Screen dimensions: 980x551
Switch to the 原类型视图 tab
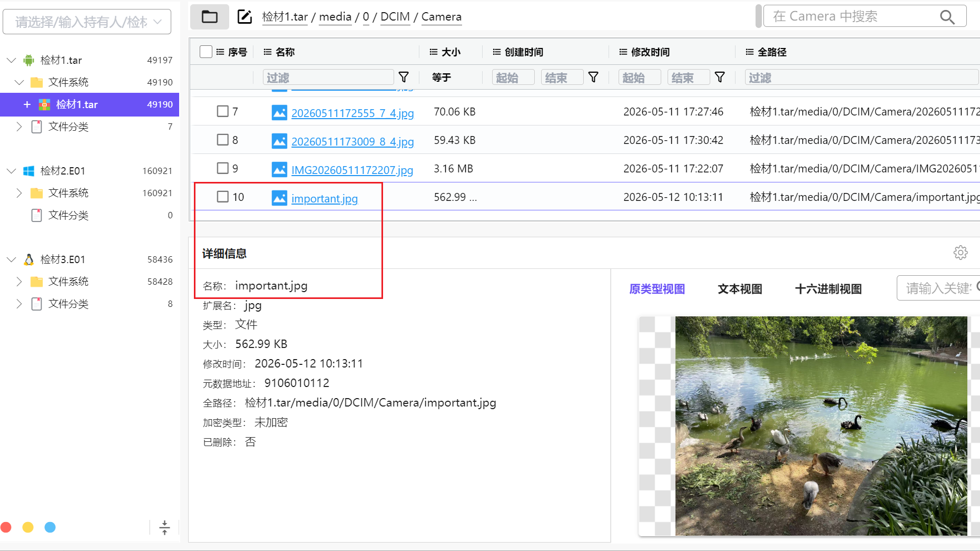tap(657, 289)
